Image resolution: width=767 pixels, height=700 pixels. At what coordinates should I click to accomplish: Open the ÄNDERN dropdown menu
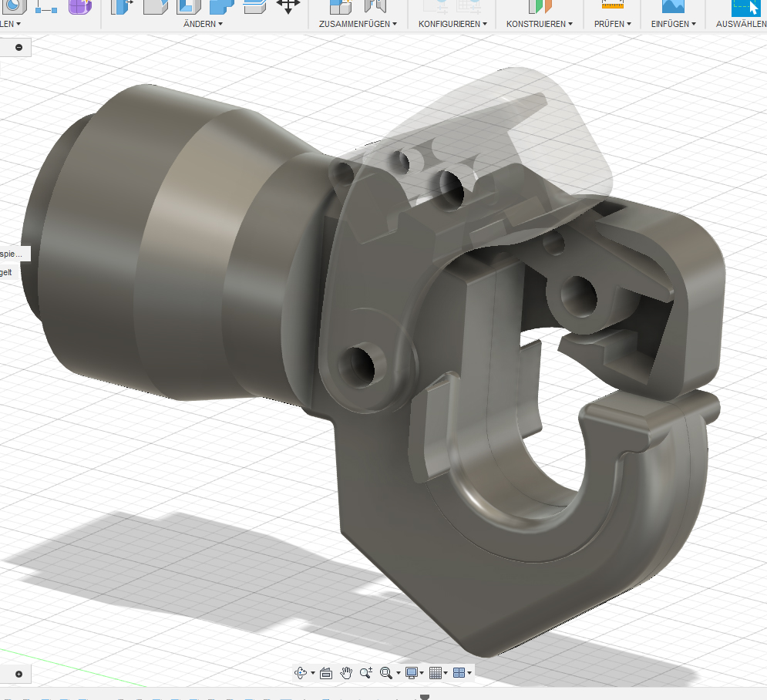point(203,24)
